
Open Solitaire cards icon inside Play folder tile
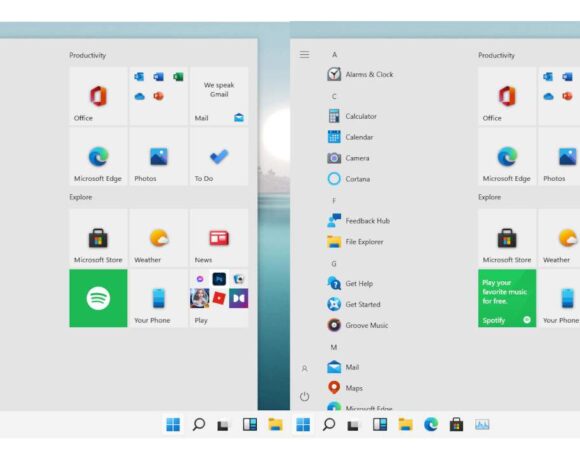[x=239, y=279]
